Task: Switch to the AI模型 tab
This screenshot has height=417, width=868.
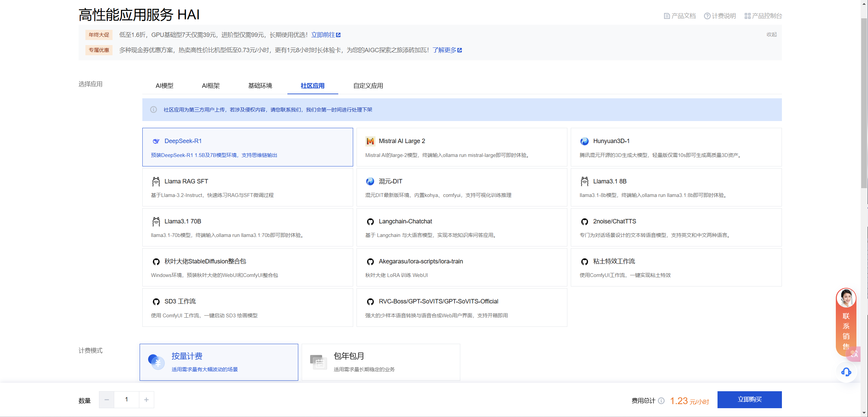Action: 164,86
